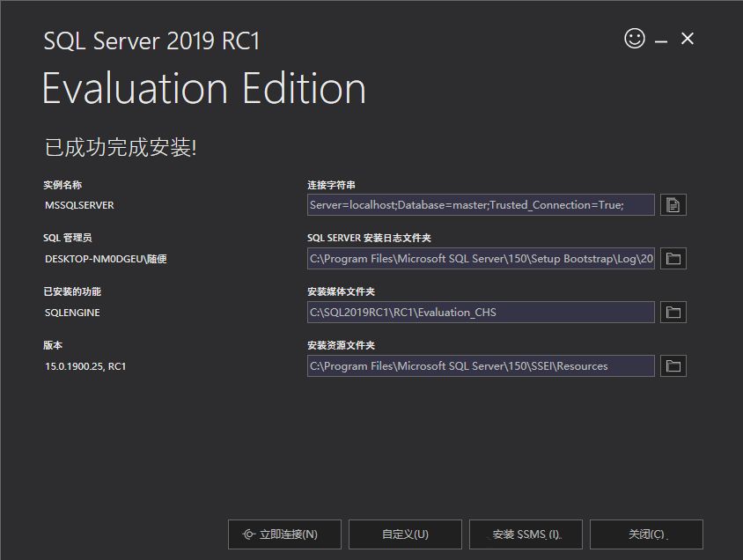
Task: Open the installation resources folder via its folder icon
Action: click(x=673, y=366)
